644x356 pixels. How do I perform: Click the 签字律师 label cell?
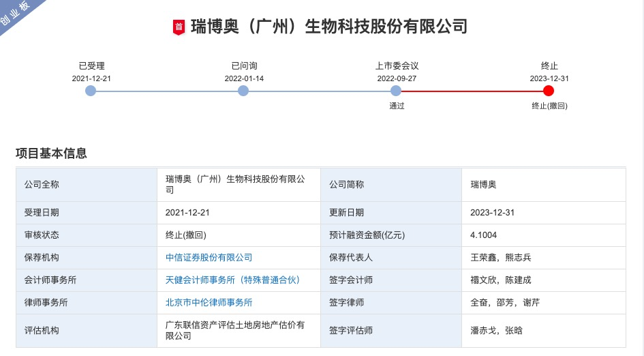click(x=391, y=303)
